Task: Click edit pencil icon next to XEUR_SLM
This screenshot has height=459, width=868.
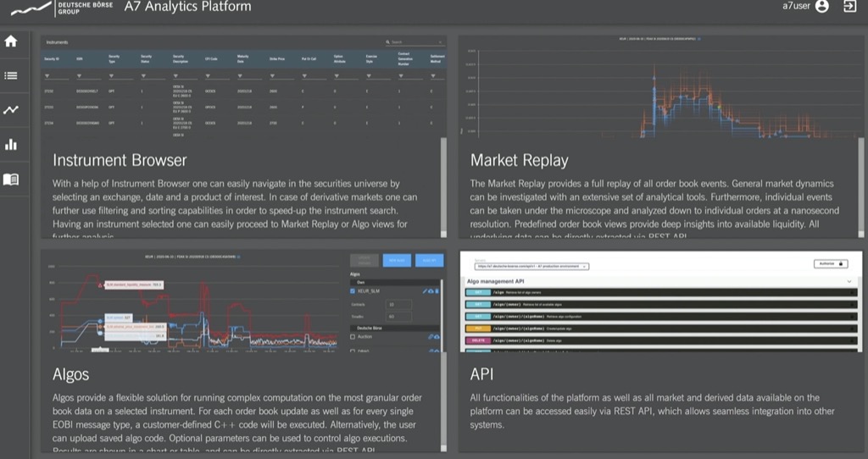Action: coord(426,291)
